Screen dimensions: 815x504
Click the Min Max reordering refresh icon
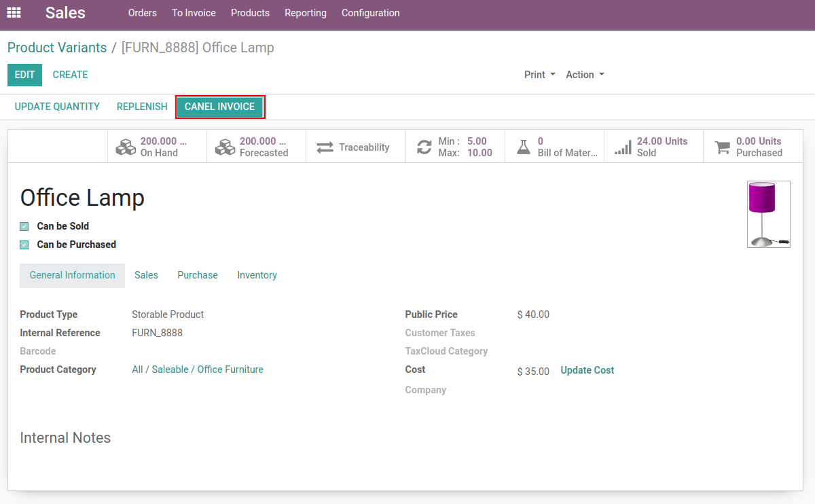click(x=424, y=147)
